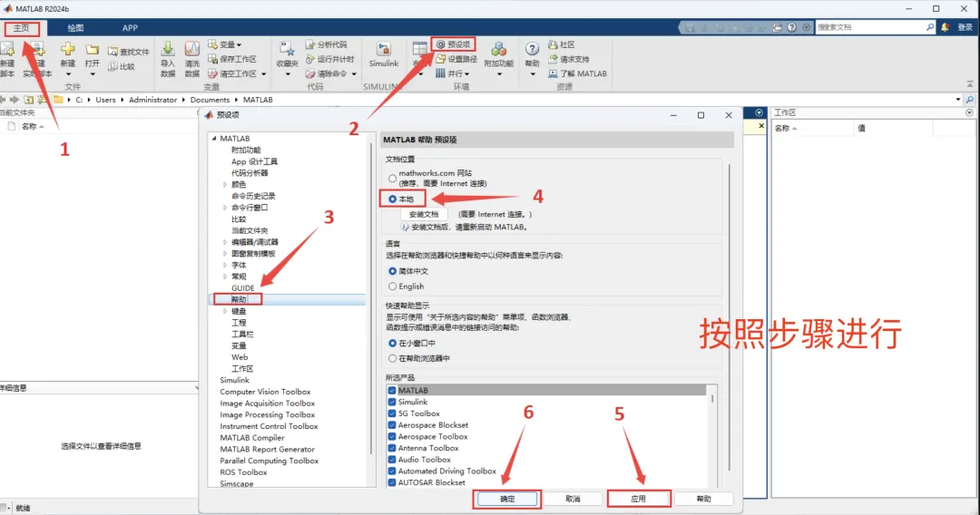Screen dimensions: 980x515
Task: Open the 变量 dropdown in ribbon
Action: click(225, 44)
